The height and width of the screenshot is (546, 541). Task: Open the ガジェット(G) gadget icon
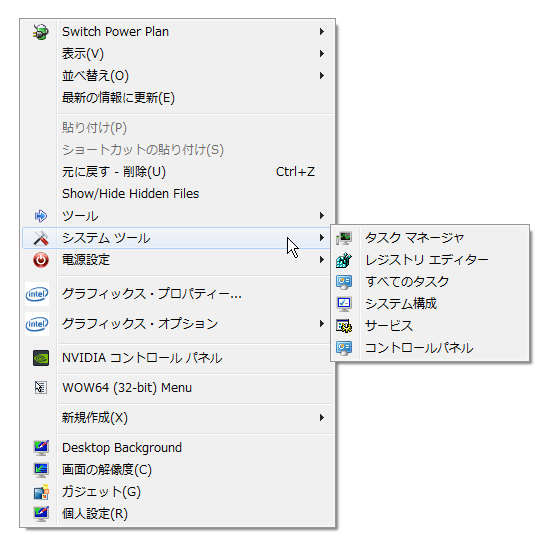[x=41, y=492]
